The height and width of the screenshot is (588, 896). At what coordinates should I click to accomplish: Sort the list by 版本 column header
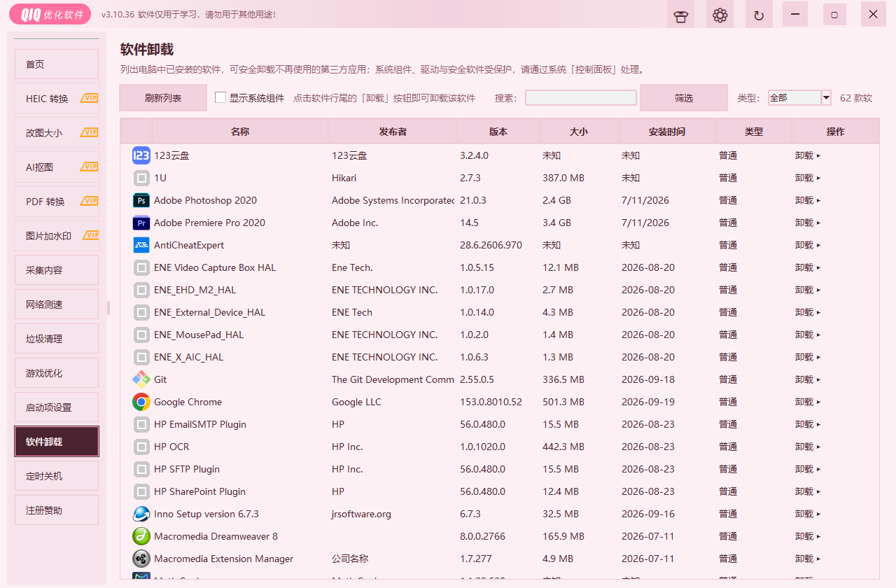pyautogui.click(x=498, y=132)
